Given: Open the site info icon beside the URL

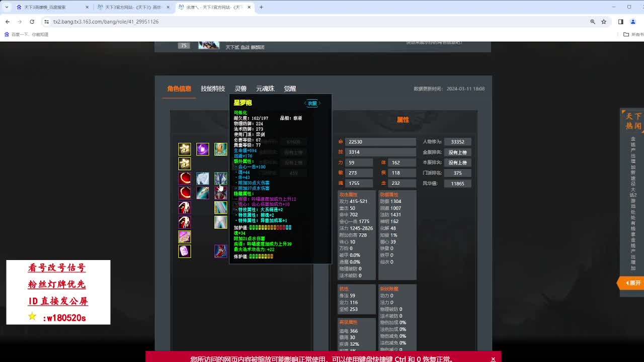Looking at the screenshot, I should pyautogui.click(x=46, y=22).
